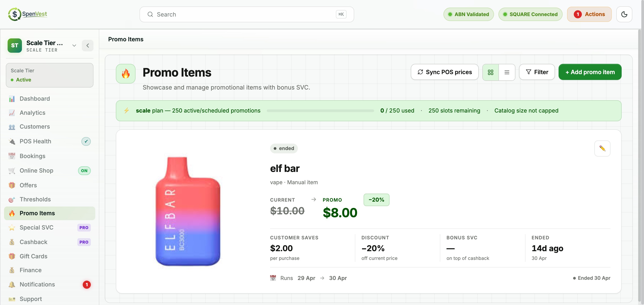The image size is (644, 305).
Task: Switch to grid view
Action: (490, 72)
